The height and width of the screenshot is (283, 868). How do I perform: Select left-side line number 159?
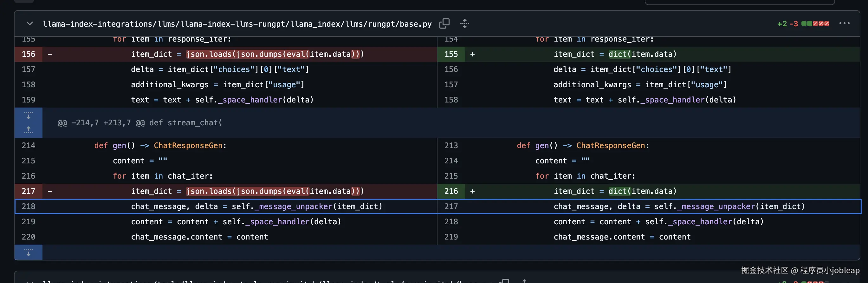(28, 100)
